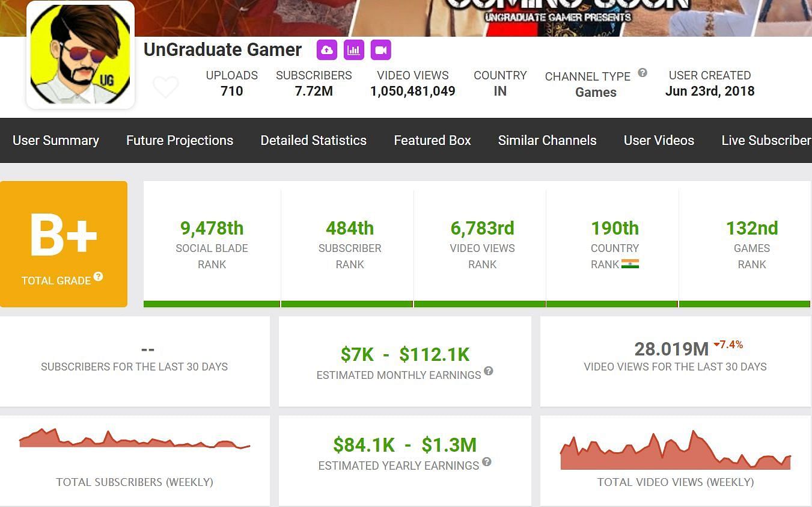
Task: Click the 484th subscriber rank
Action: pos(350,229)
